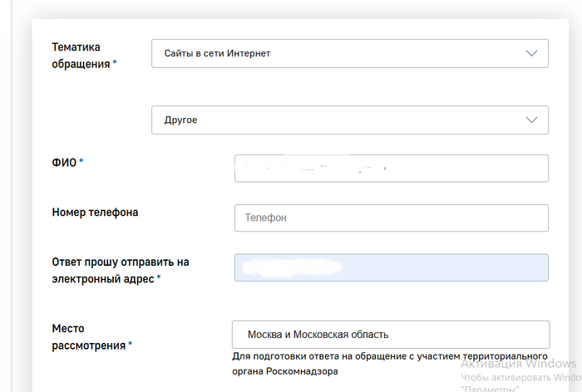Click the chevron arrow in 'Другое' dropdown
Screen dimensions: 582x392
532,120
